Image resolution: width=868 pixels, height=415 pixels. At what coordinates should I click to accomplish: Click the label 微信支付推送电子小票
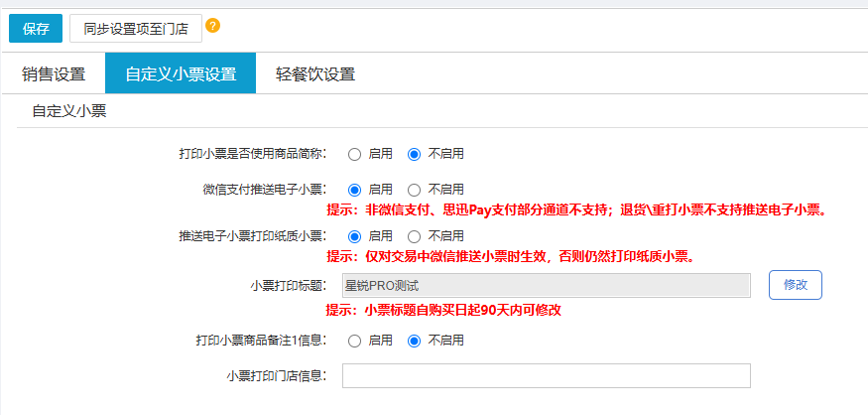[x=265, y=190]
